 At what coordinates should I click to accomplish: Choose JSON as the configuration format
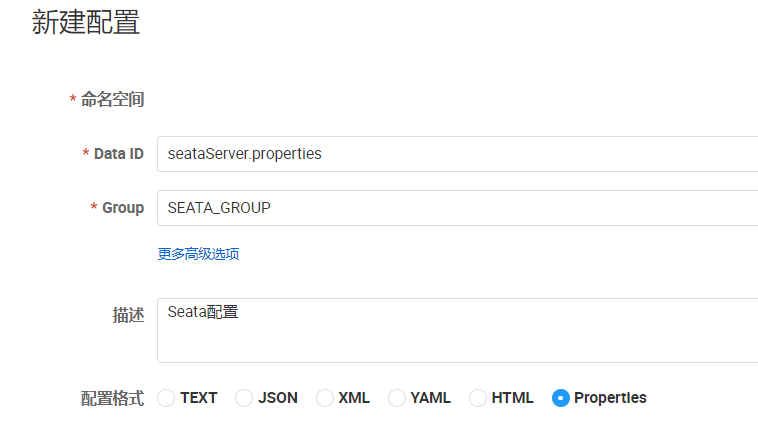[x=244, y=398]
